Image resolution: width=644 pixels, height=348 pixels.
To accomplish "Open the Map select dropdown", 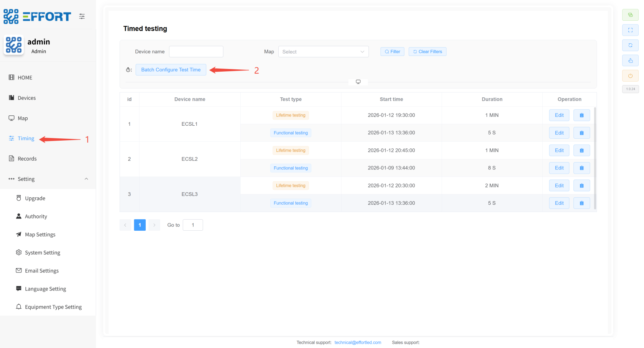I will (x=323, y=52).
